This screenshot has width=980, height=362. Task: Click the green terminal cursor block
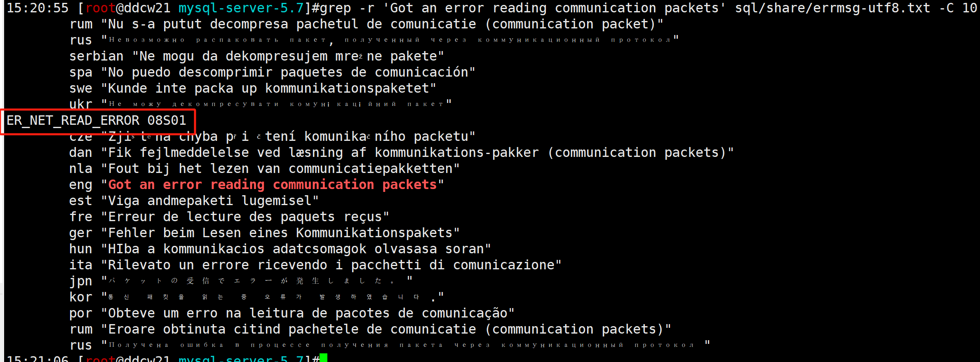pyautogui.click(x=323, y=358)
